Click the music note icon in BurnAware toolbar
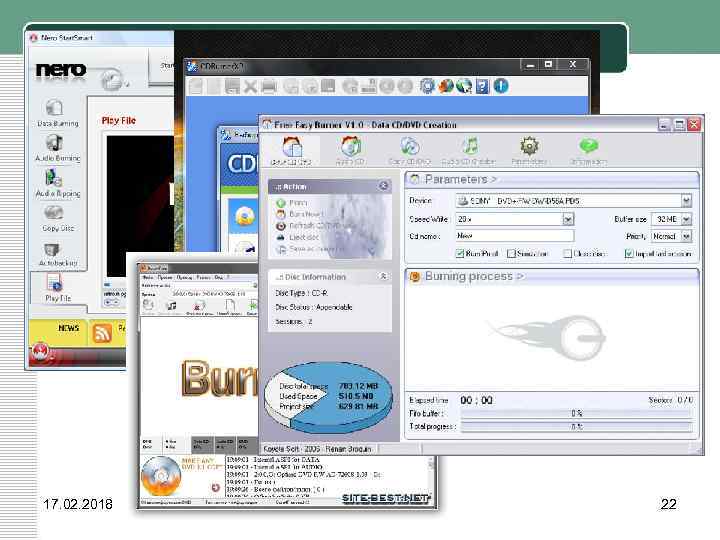720x540 pixels. click(x=172, y=305)
